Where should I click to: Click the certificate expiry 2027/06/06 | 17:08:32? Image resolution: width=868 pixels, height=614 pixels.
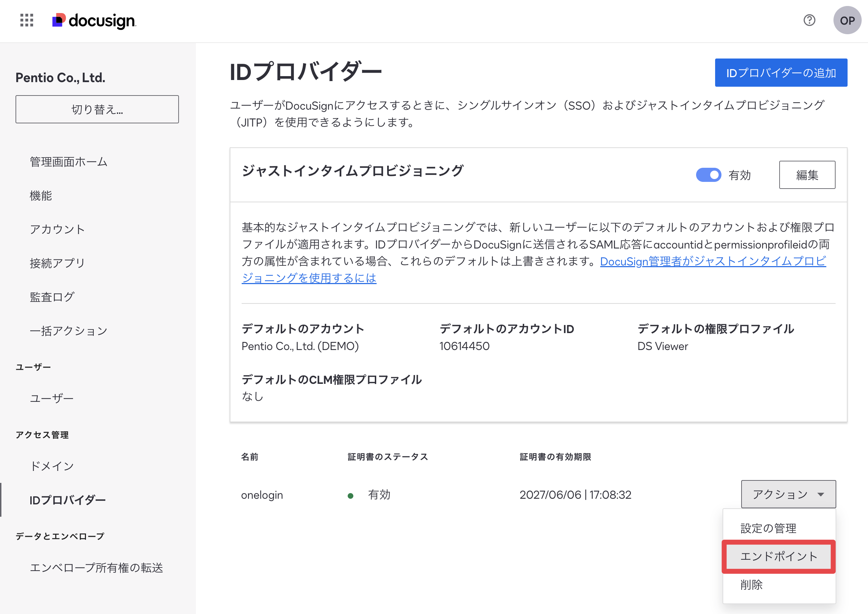pos(575,495)
